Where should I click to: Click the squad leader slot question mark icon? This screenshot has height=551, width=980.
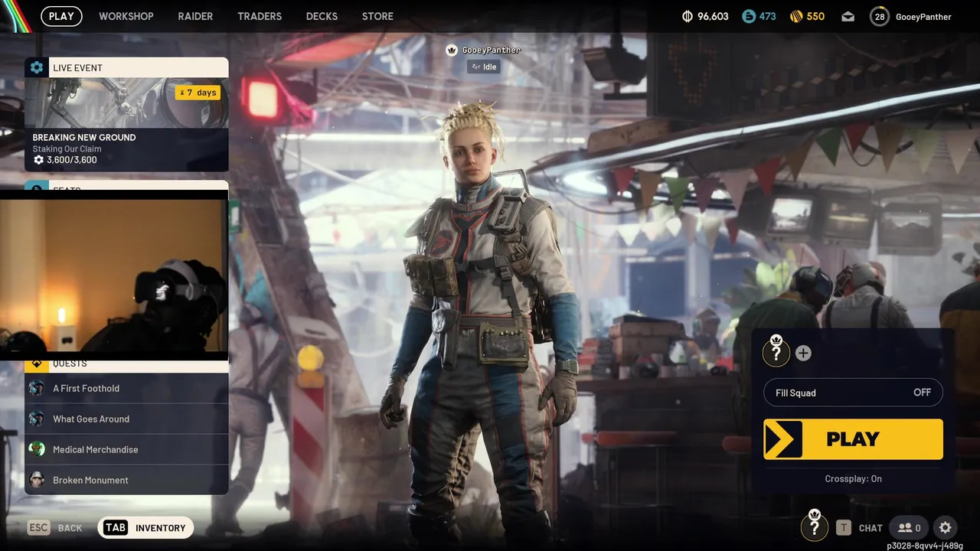point(776,352)
